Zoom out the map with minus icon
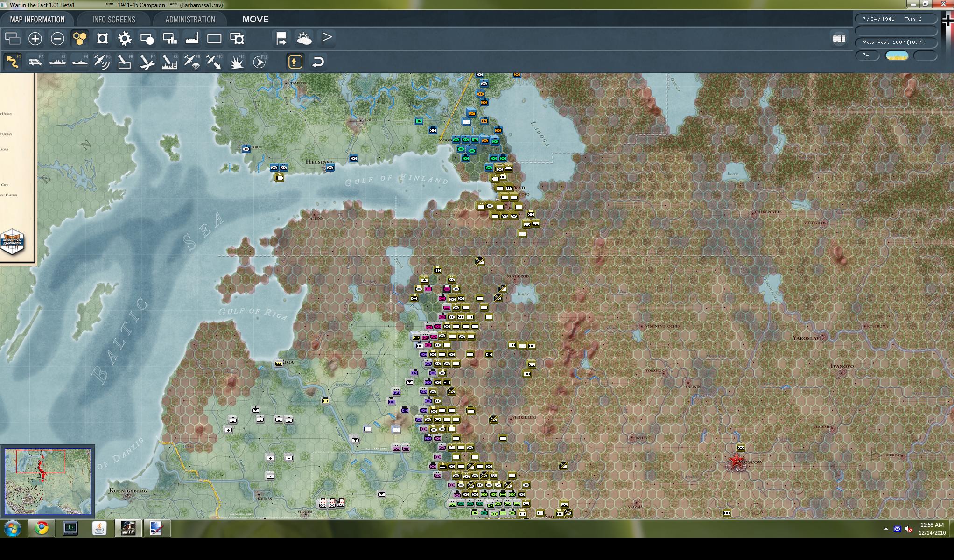Viewport: 954px width, 560px height. 57,38
